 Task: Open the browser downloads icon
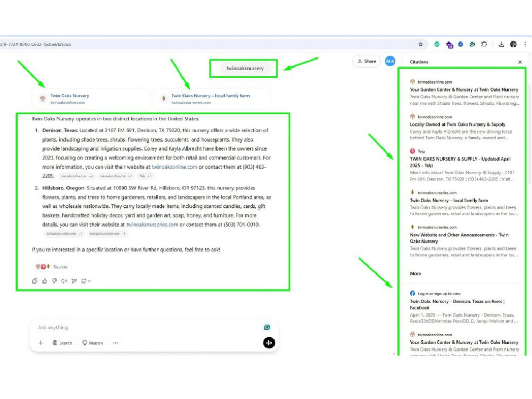click(x=502, y=44)
